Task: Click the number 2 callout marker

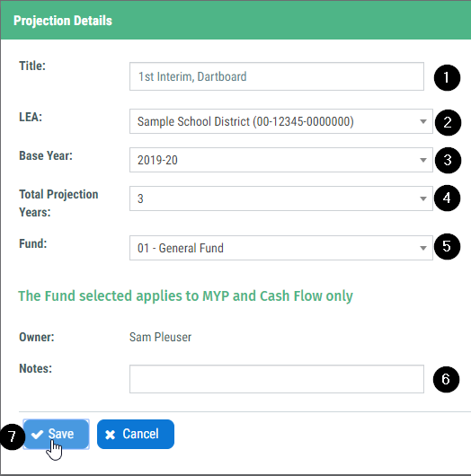Action: (x=448, y=123)
